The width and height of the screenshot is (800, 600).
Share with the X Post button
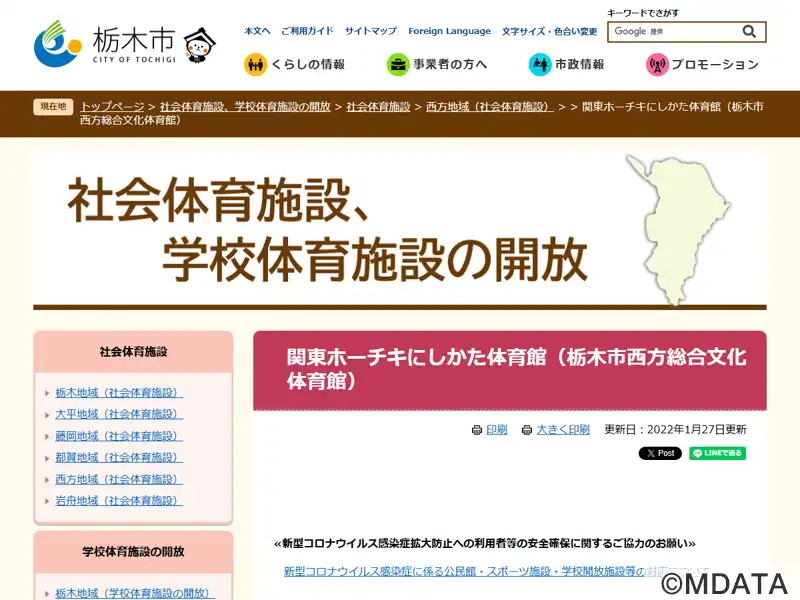(x=660, y=453)
